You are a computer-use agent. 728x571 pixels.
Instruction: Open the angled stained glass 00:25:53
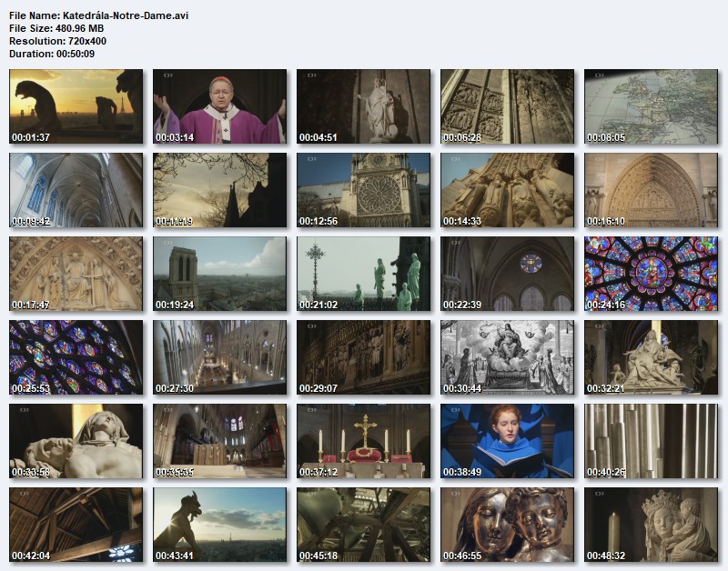tap(76, 357)
